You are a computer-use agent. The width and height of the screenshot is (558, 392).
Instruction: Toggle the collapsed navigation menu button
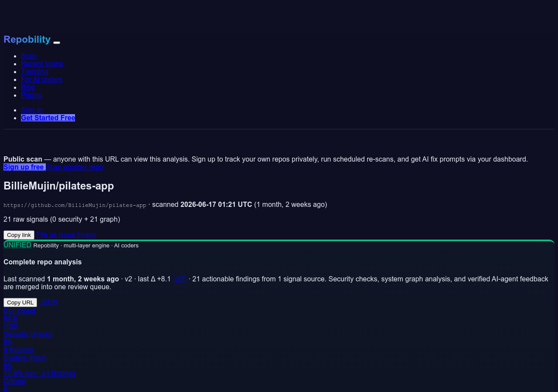point(57,42)
